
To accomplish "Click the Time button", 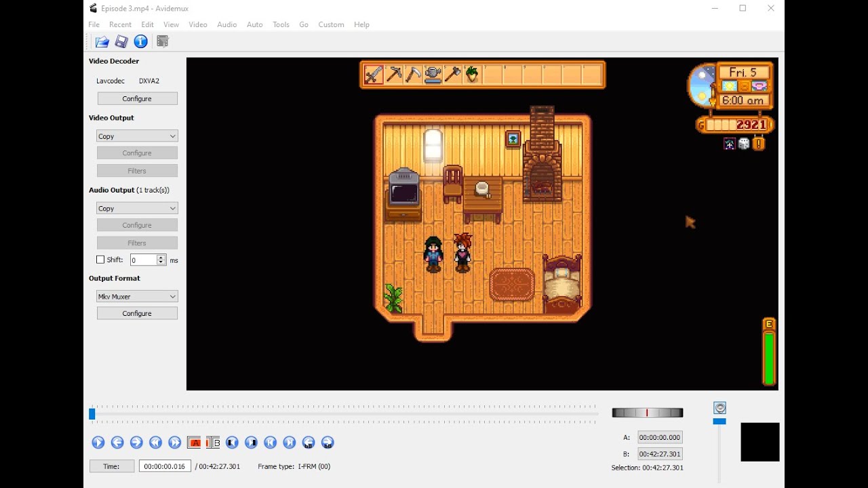I will pos(111,466).
